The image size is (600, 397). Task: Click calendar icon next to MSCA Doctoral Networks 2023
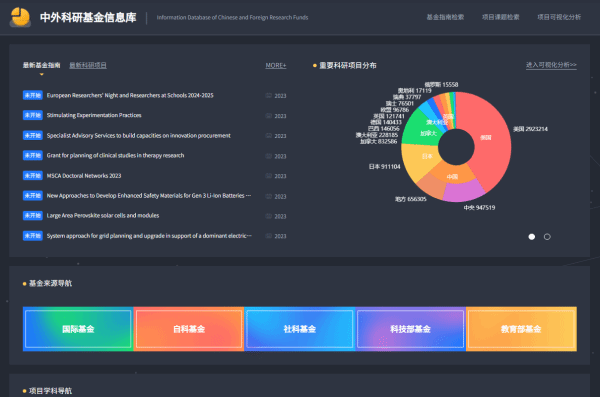tap(269, 176)
